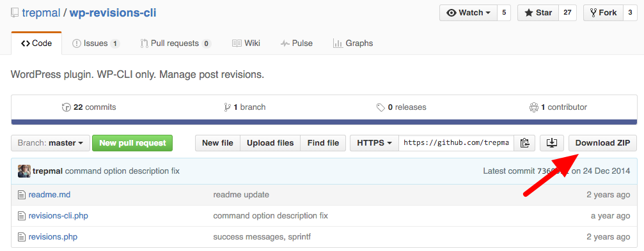Open the Pull requests tab
The height and width of the screenshot is (251, 644).
(x=176, y=43)
